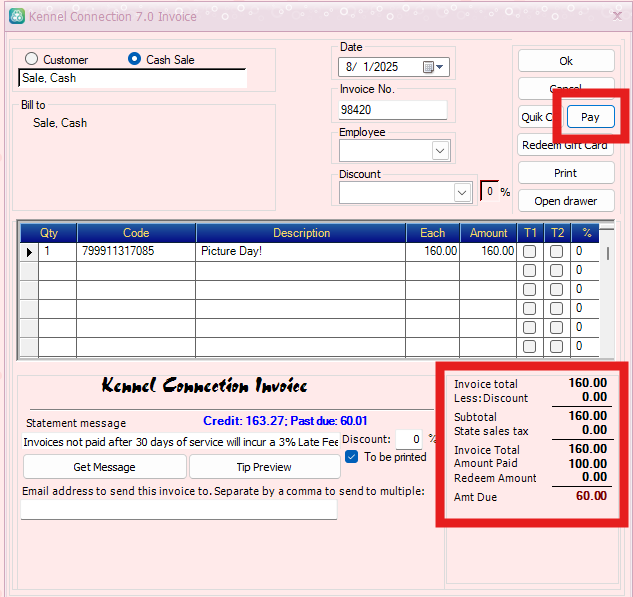Click the Each cell showing 160.00
633x597 pixels.
(432, 251)
